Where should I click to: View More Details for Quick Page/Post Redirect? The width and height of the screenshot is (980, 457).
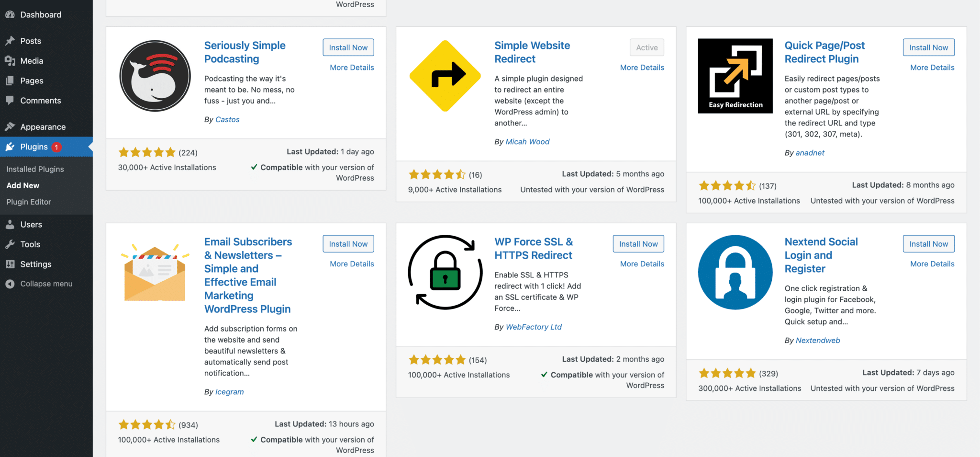click(932, 68)
